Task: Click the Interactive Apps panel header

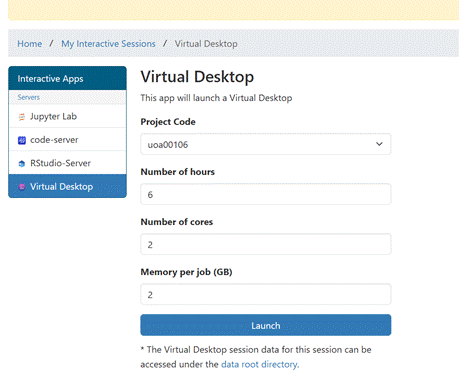Action: pyautogui.click(x=67, y=78)
